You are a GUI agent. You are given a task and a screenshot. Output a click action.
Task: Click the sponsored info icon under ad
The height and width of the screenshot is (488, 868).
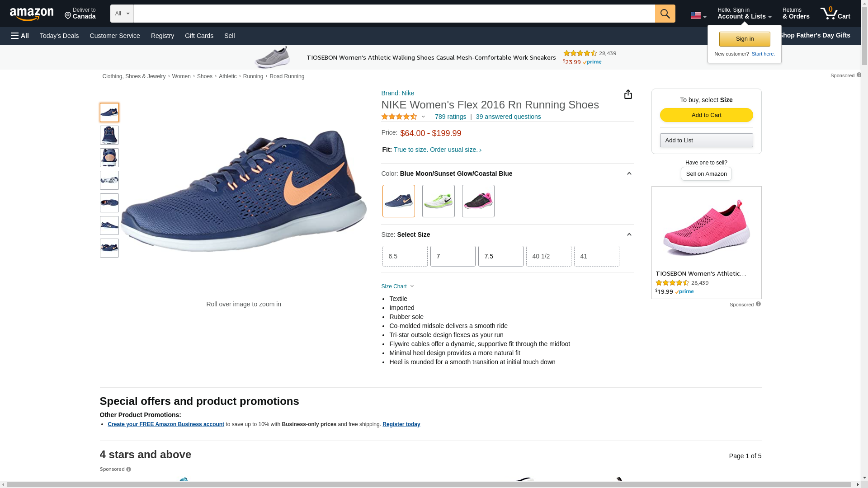coord(758,304)
